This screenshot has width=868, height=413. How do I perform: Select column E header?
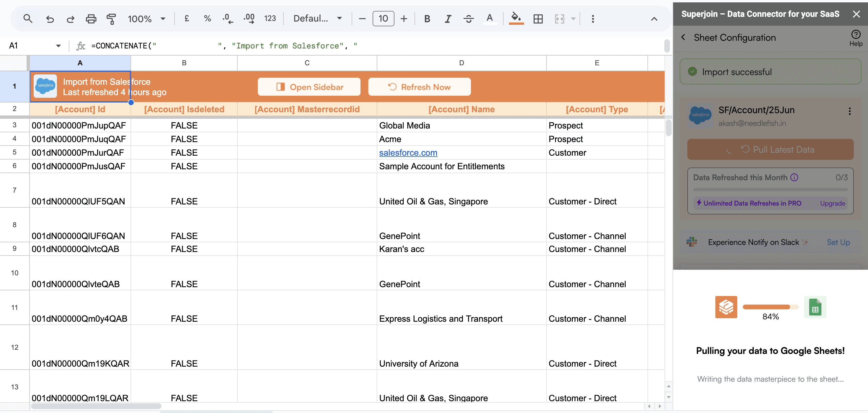(597, 63)
